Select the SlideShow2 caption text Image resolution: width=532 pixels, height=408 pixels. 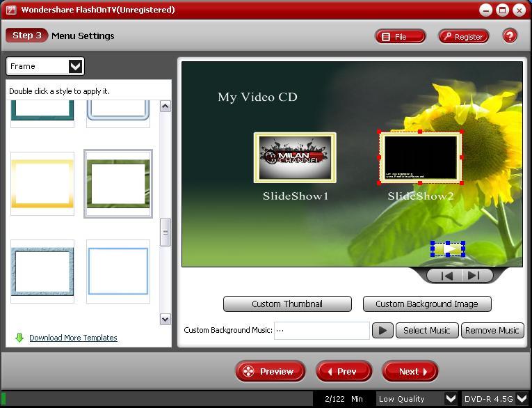tap(421, 196)
